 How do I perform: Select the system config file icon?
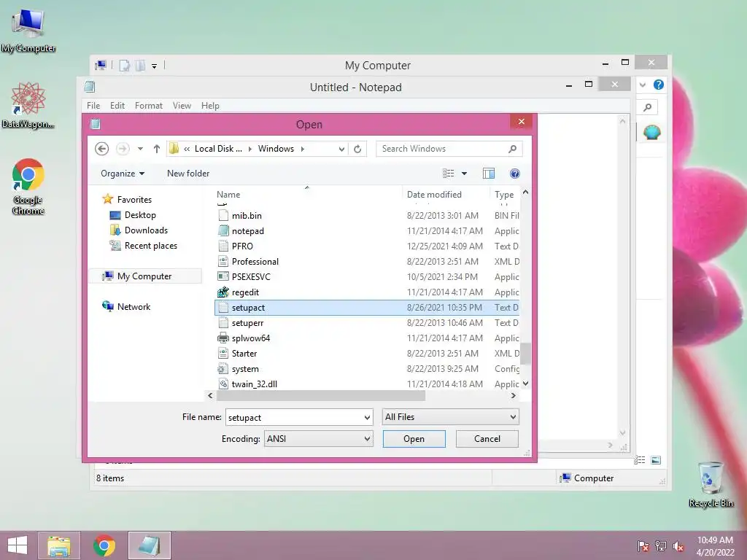[222, 368]
